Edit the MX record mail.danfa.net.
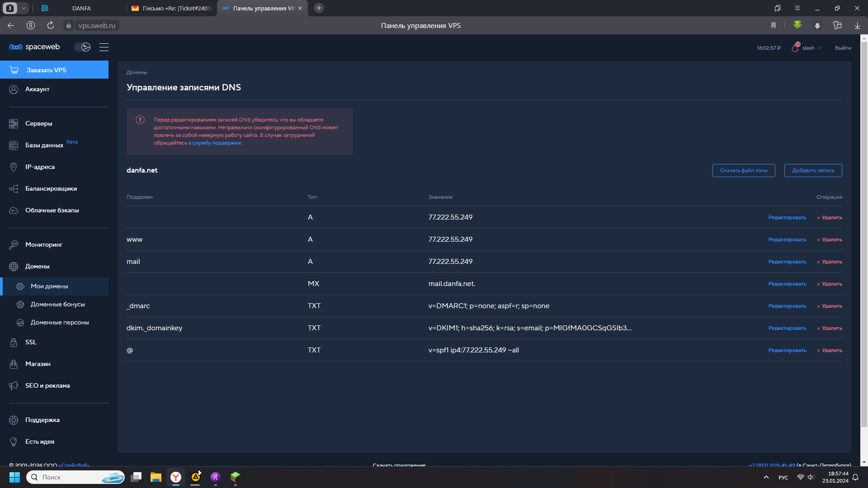 tap(787, 284)
